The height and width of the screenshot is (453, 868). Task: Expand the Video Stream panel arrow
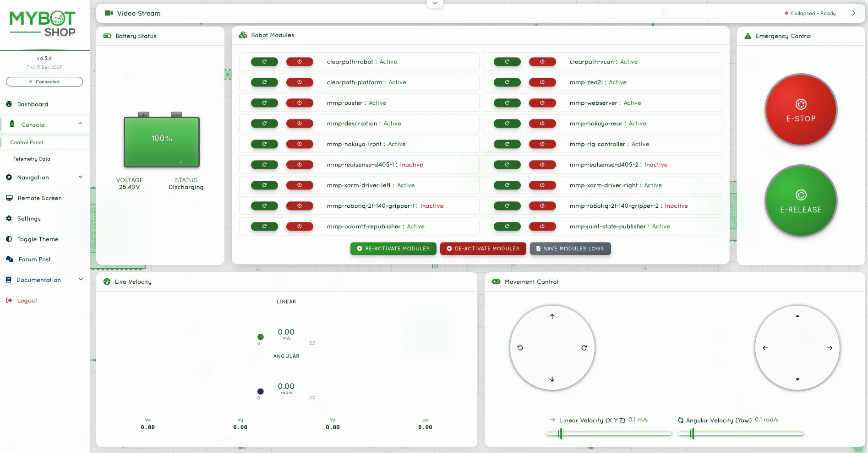[x=853, y=13]
